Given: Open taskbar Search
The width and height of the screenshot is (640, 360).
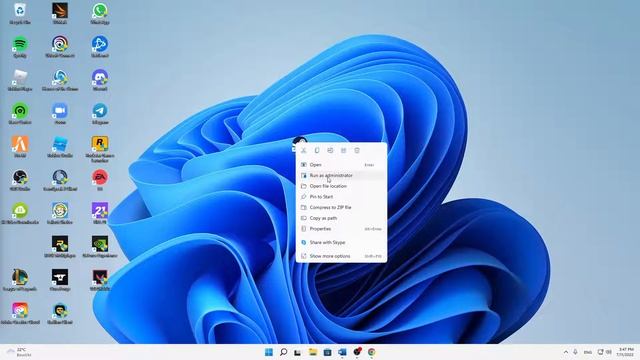Looking at the screenshot, I should click(283, 352).
